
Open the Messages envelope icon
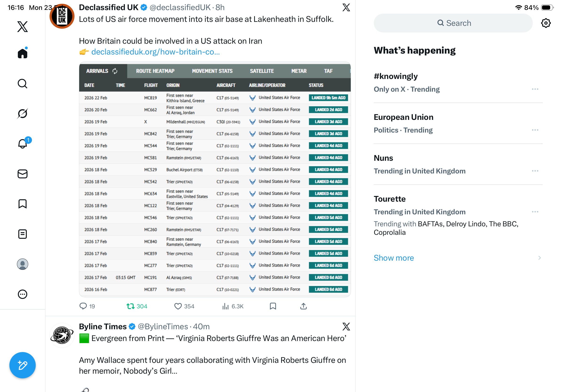pos(23,174)
